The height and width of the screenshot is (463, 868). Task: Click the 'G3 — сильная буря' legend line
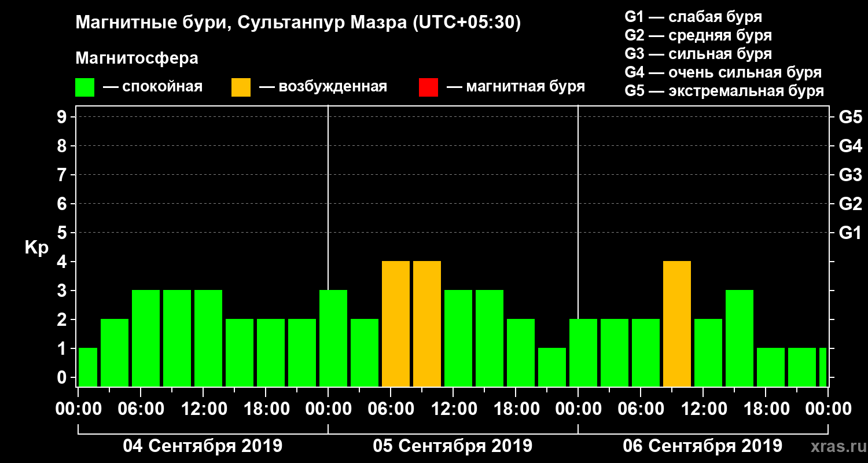click(698, 54)
